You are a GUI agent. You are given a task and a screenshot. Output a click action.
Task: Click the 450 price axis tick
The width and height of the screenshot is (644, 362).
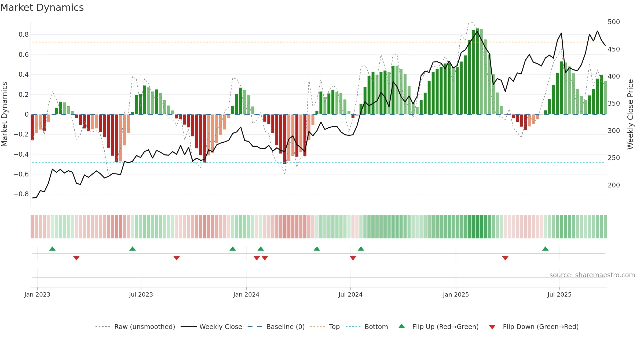point(614,49)
